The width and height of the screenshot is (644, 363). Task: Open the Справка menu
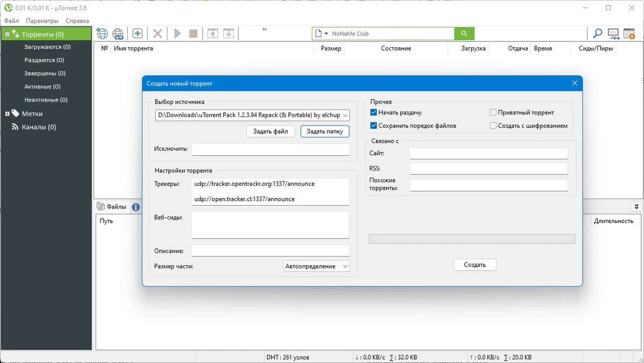click(x=77, y=21)
